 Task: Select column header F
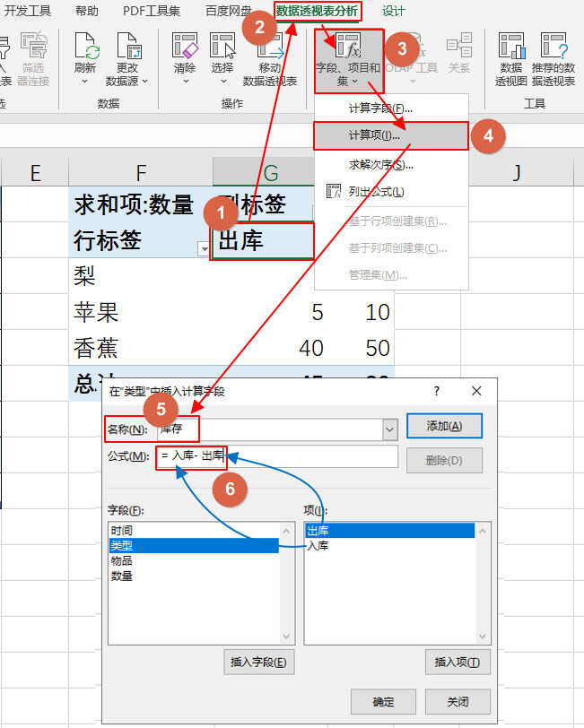coord(141,173)
